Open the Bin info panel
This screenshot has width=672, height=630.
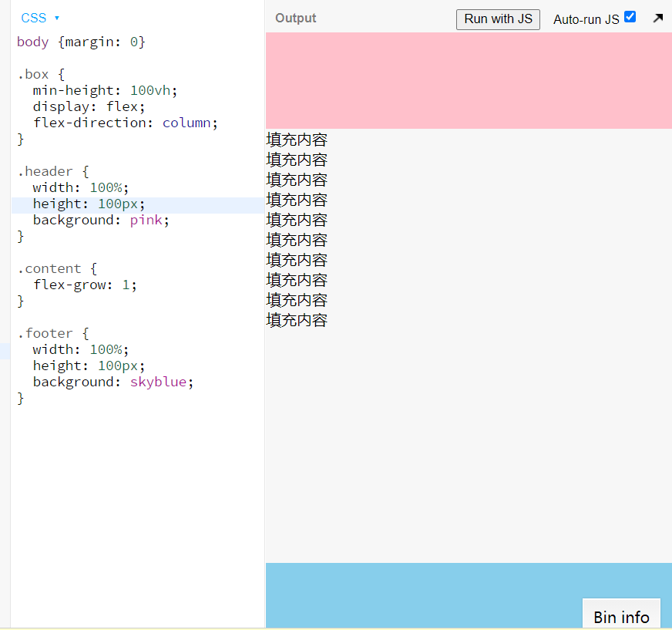(621, 613)
